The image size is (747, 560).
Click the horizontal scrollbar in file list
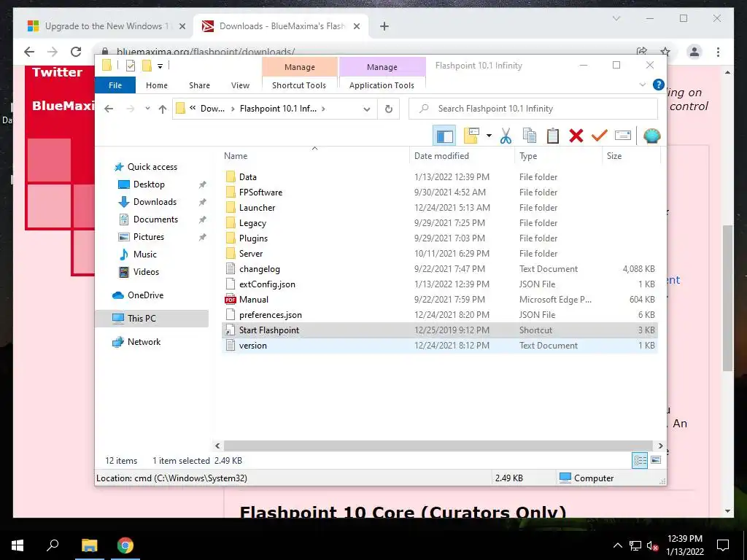coord(438,446)
